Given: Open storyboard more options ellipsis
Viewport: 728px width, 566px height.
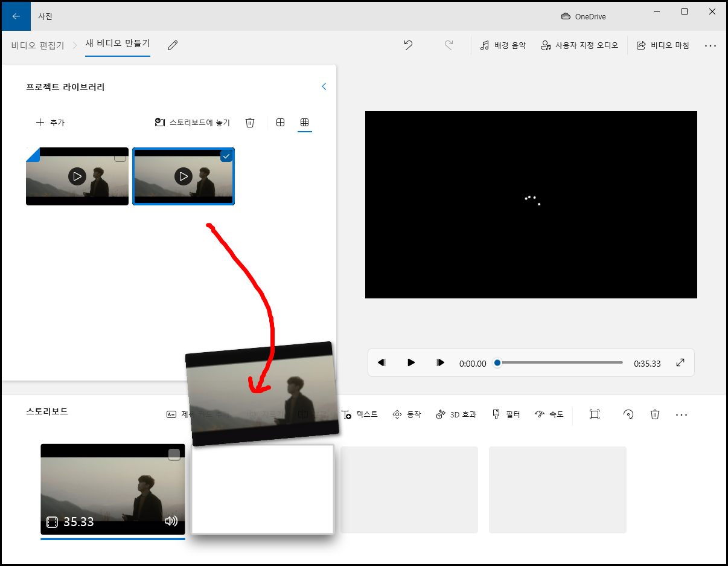Looking at the screenshot, I should click(682, 414).
